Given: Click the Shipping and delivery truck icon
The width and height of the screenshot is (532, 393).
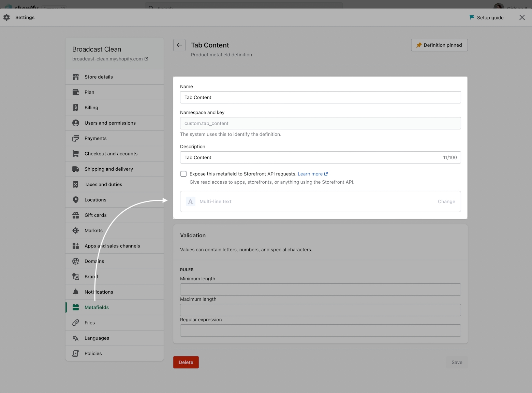Looking at the screenshot, I should click(x=76, y=169).
